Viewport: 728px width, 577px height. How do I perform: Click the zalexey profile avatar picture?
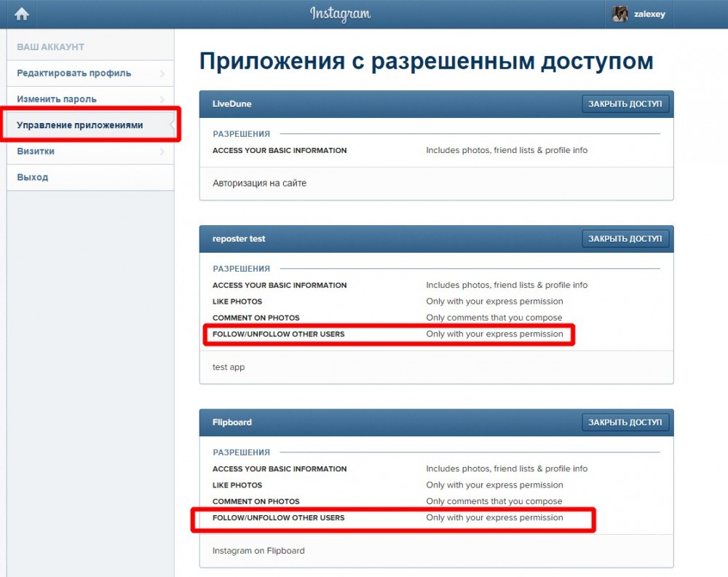[x=620, y=14]
